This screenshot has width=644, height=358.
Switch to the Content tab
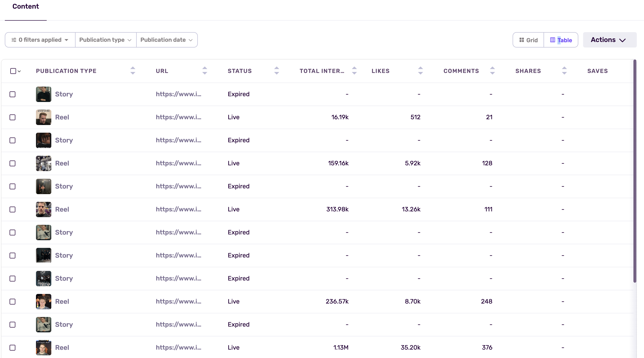pyautogui.click(x=25, y=6)
